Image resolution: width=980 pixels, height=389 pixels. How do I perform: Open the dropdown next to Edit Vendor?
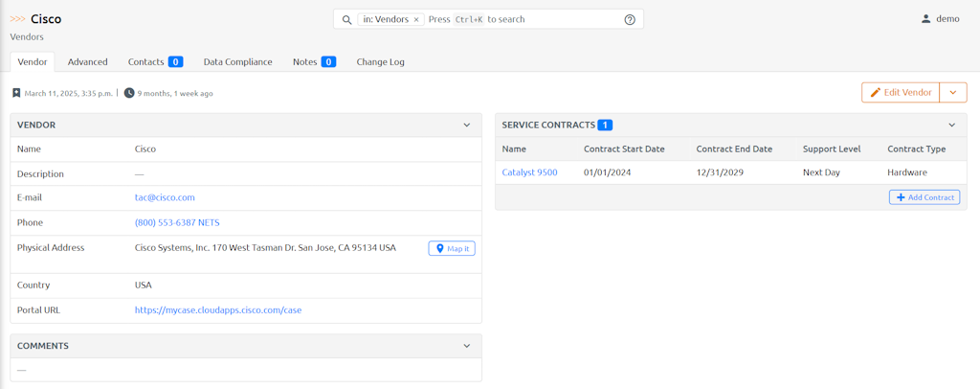[953, 92]
